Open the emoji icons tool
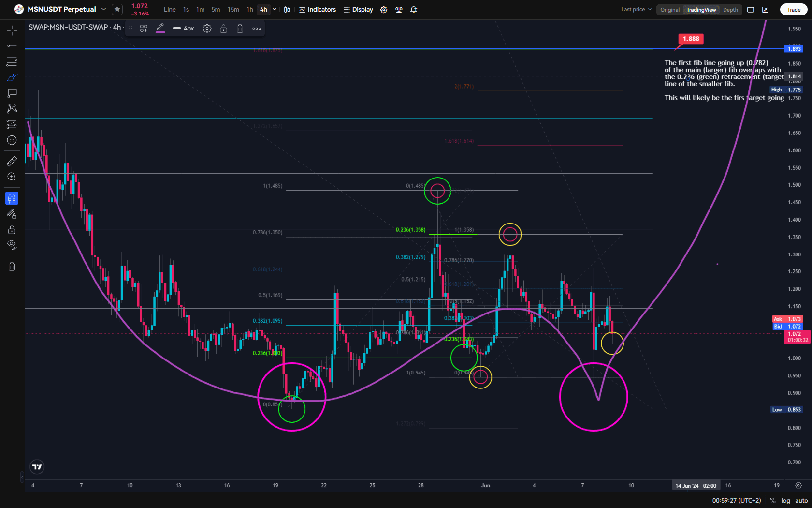Image resolution: width=812 pixels, height=508 pixels. [x=12, y=140]
